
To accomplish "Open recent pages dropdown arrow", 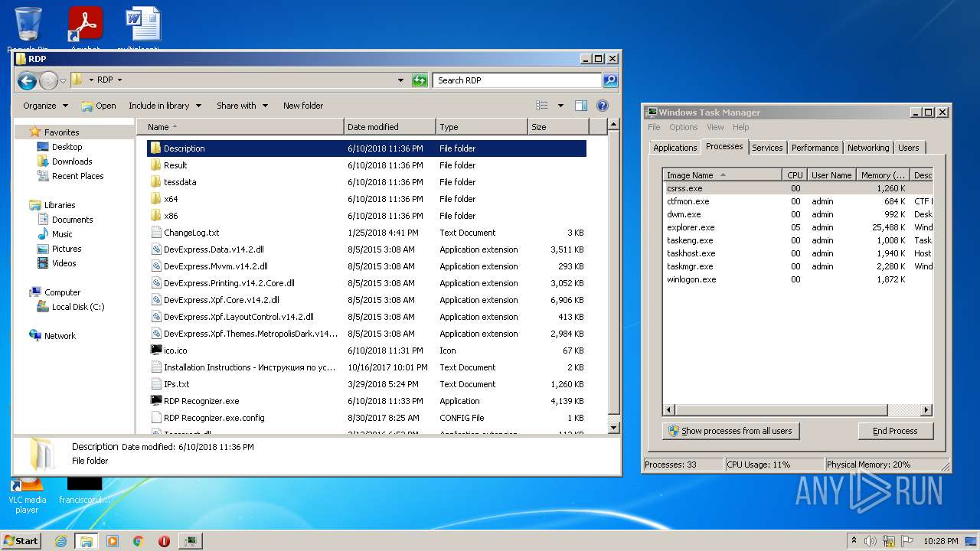I will coord(63,80).
